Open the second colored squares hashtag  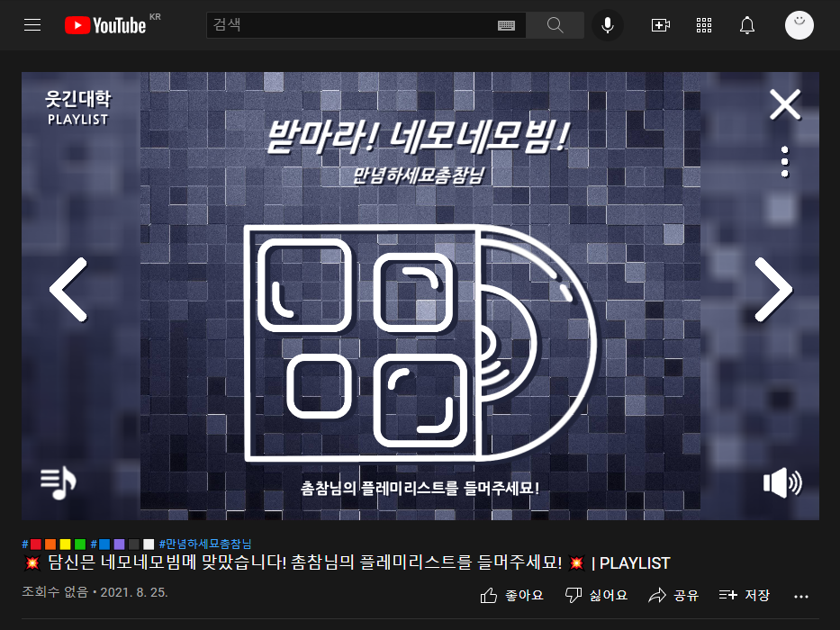pyautogui.click(x=122, y=544)
